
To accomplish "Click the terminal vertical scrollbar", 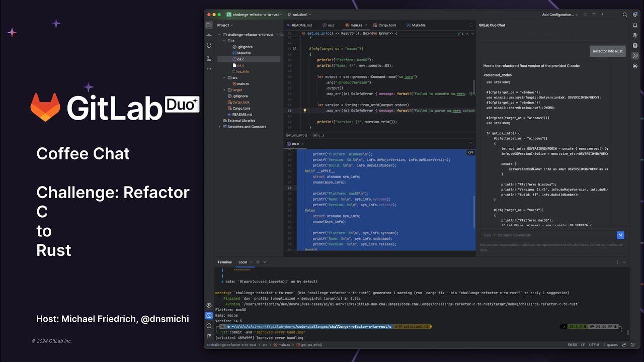I will (627, 332).
